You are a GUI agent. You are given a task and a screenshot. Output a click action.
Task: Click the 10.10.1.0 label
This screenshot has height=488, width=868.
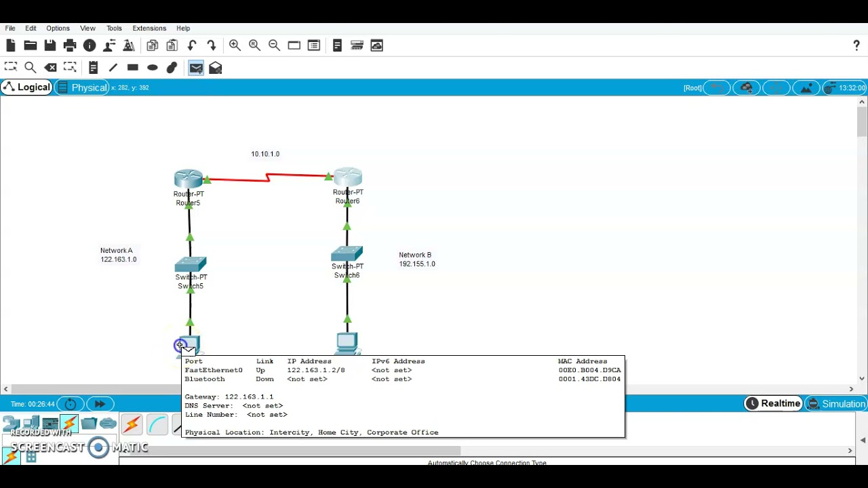[x=265, y=154]
